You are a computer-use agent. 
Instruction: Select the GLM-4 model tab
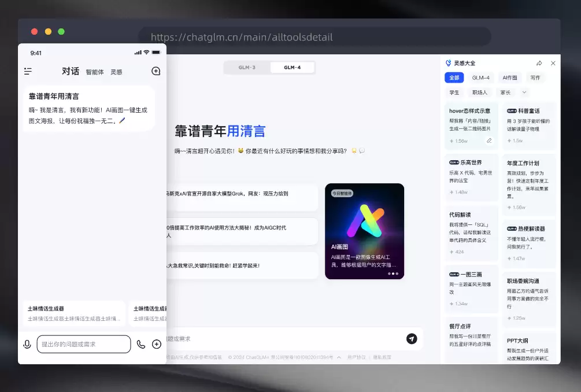click(292, 66)
